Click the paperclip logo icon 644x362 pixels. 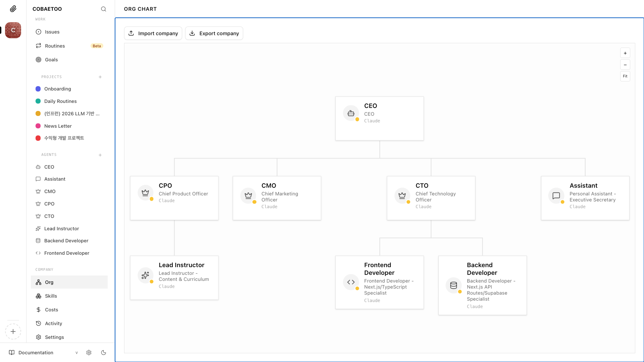point(13,9)
